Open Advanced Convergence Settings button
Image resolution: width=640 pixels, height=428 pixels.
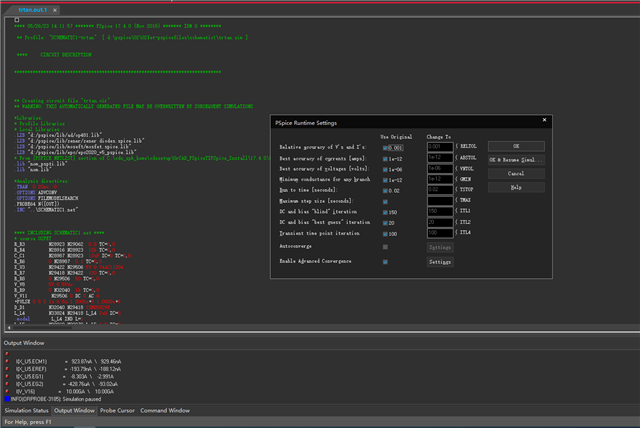[x=440, y=262]
